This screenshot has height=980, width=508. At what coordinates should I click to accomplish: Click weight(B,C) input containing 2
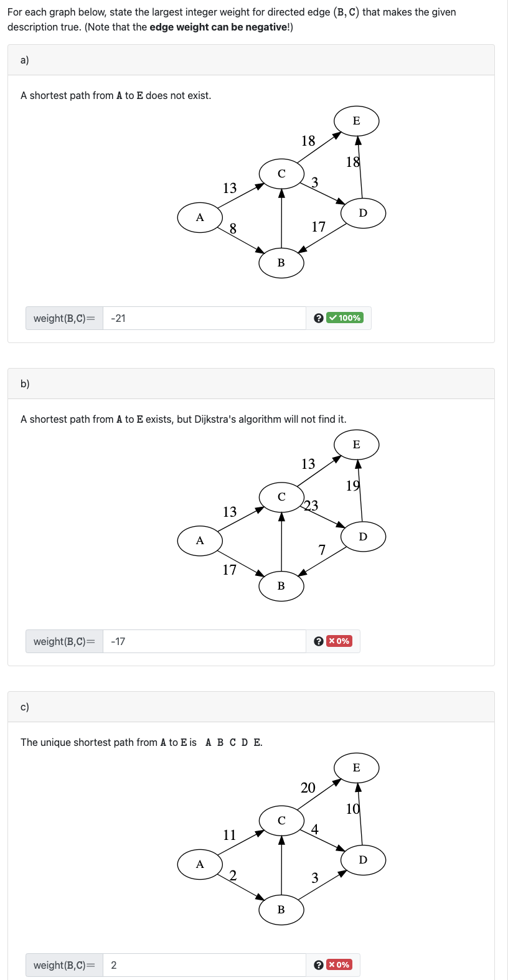coord(204,965)
